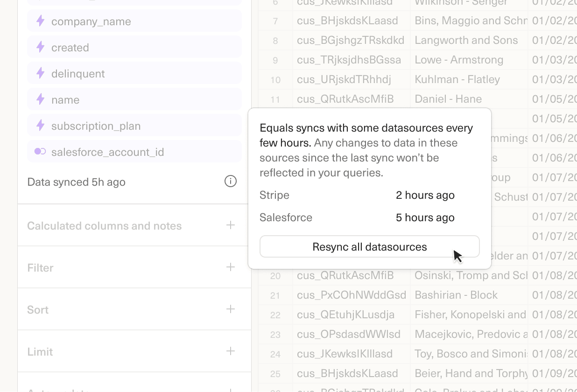
Task: Click the Data synced 5h ago label
Action: pos(76,182)
